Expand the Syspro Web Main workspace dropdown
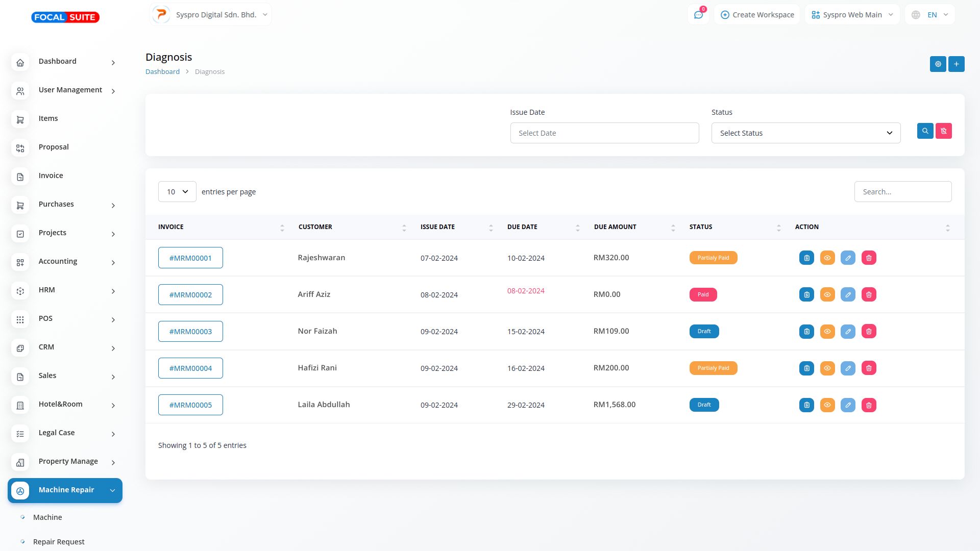 coord(852,15)
